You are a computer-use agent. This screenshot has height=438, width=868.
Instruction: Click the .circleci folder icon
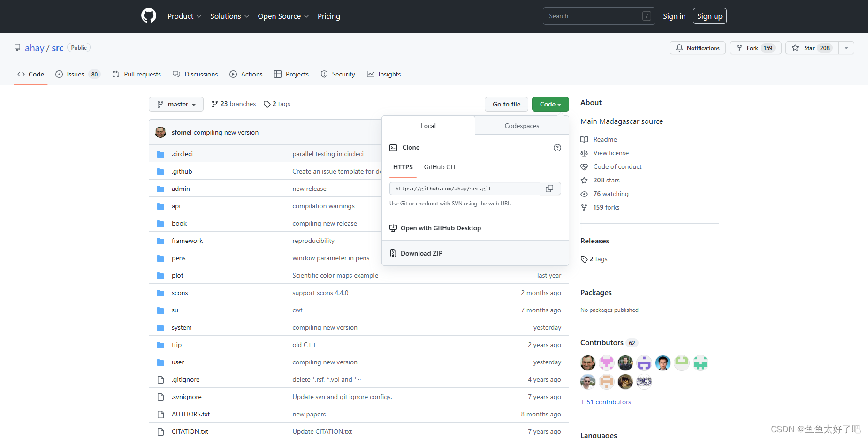point(160,154)
